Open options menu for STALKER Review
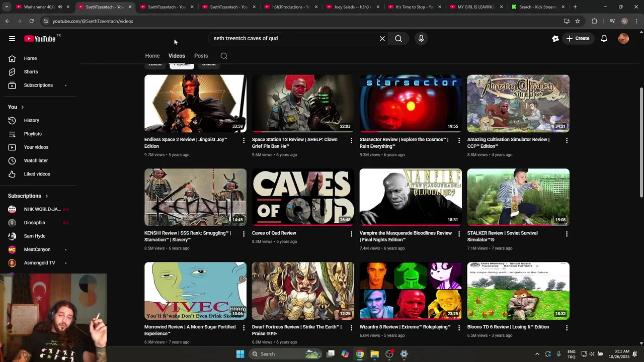 click(x=567, y=234)
